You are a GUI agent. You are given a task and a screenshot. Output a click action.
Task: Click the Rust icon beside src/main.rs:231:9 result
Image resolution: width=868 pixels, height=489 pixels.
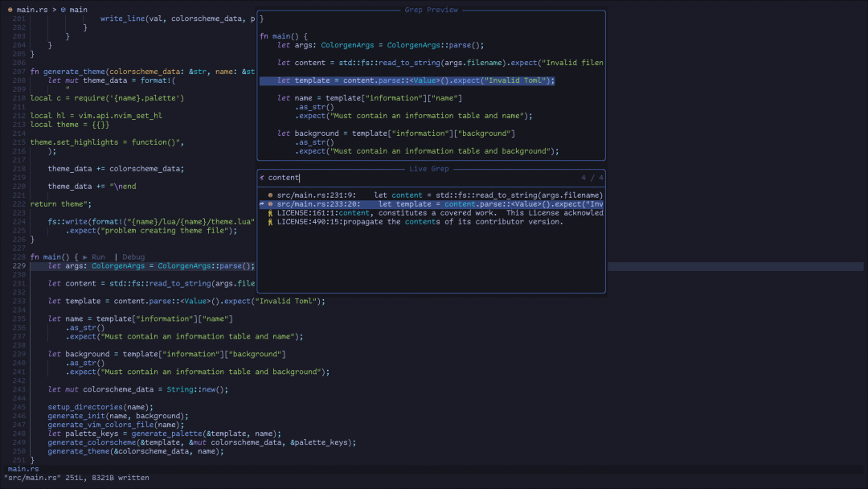pyautogui.click(x=271, y=195)
